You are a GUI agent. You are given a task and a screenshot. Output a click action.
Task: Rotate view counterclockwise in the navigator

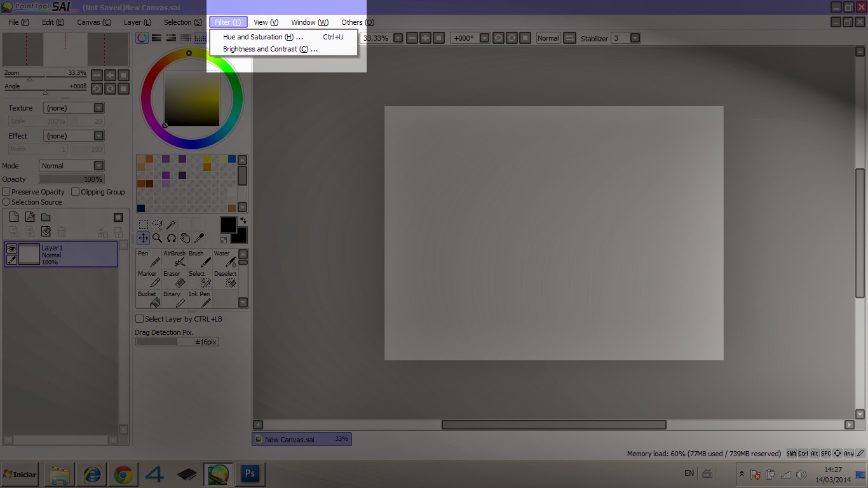tap(97, 89)
